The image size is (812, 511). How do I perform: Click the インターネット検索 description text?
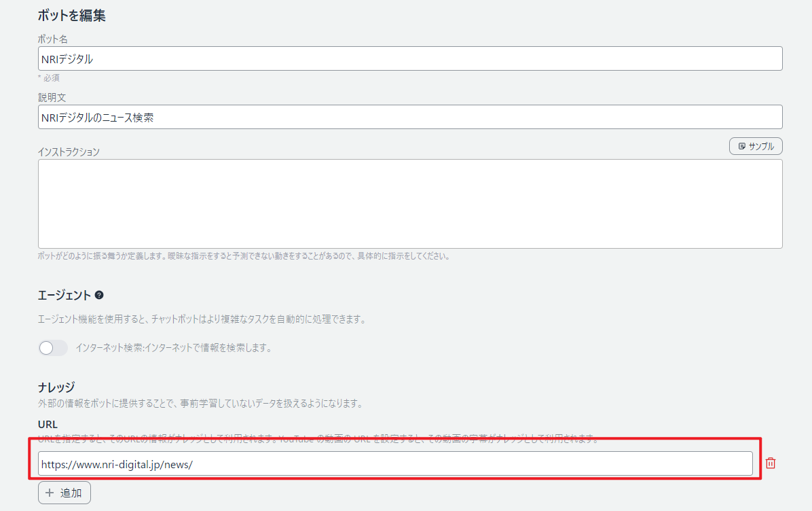coord(173,348)
